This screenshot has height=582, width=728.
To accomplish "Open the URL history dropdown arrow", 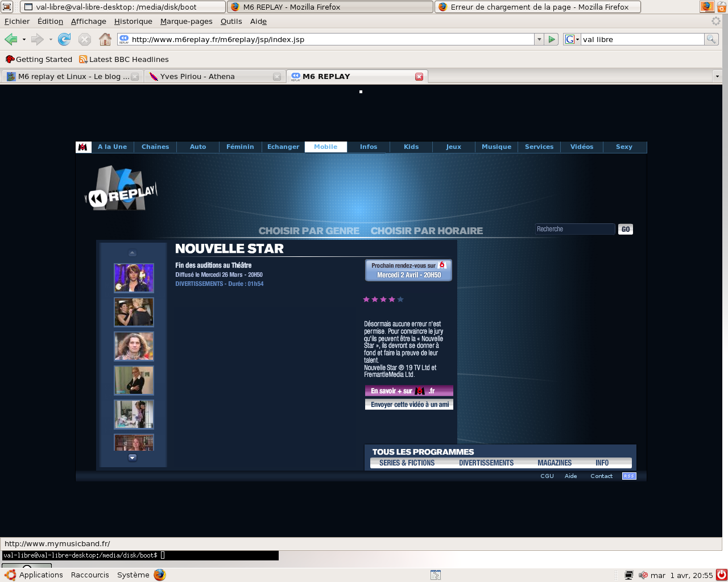I will [x=539, y=39].
